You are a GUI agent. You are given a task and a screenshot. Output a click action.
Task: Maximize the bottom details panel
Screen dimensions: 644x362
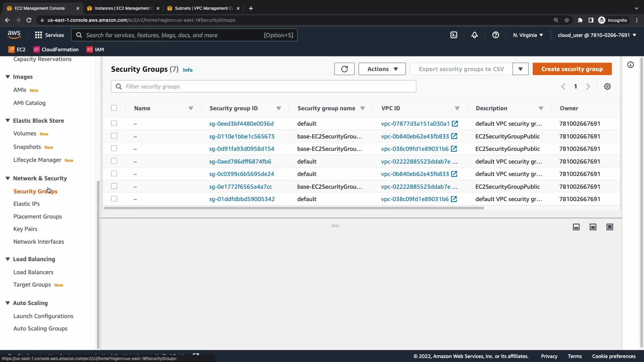tap(609, 227)
